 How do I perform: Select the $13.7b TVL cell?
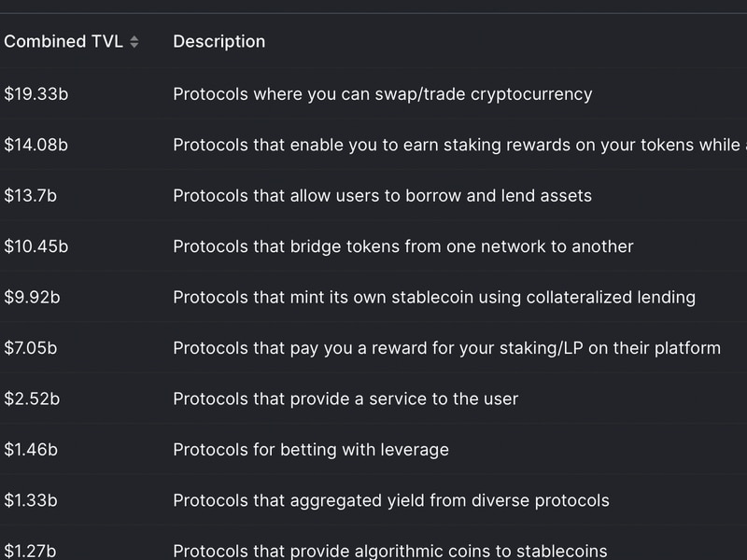(31, 195)
